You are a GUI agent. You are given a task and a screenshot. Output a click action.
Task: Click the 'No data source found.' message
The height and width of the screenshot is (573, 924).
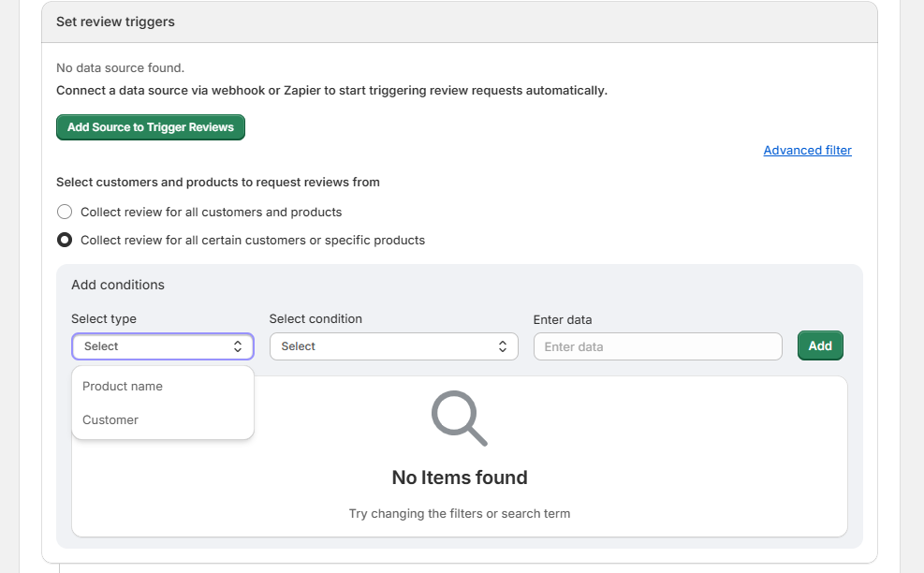(x=120, y=67)
